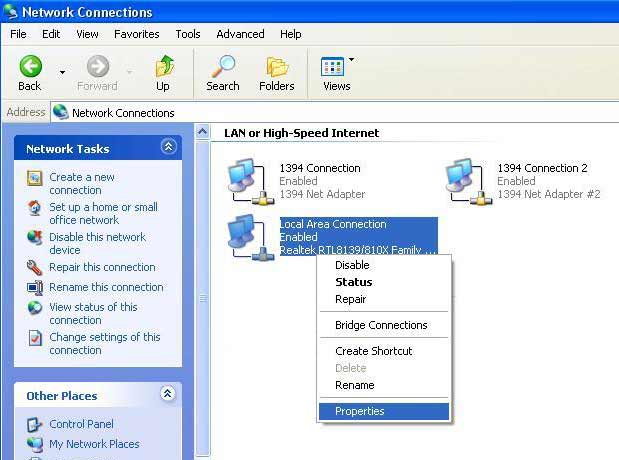
Task: Click the Network Connections address bar icon
Action: tap(60, 113)
